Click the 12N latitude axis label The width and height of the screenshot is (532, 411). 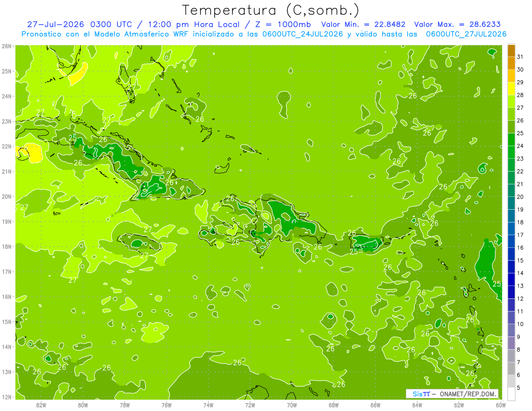[7, 397]
